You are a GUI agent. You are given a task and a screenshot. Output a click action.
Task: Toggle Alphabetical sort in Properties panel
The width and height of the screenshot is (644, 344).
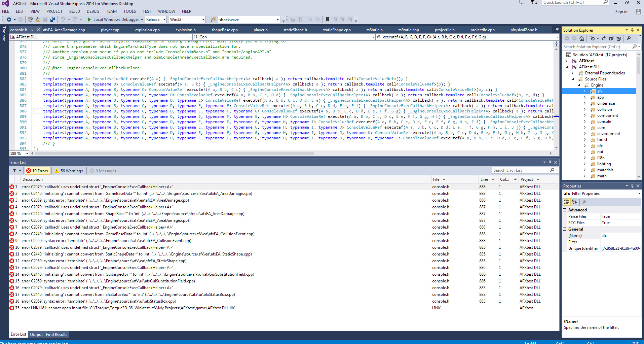[574, 202]
